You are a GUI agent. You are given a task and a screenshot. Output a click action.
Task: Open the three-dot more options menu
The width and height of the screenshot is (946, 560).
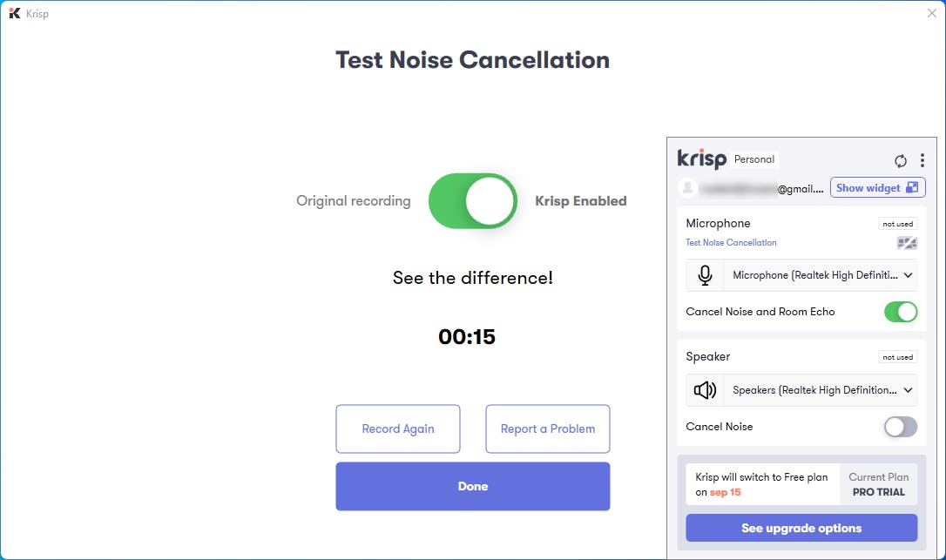(x=922, y=160)
